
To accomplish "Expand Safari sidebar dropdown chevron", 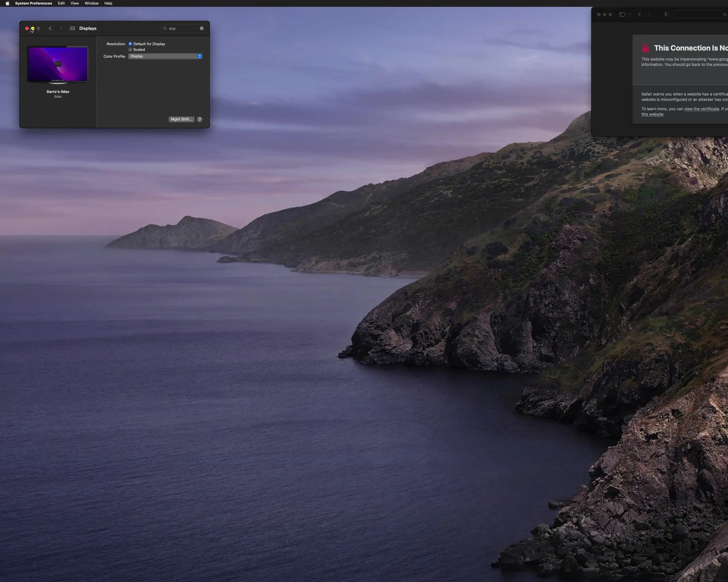I will click(630, 14).
